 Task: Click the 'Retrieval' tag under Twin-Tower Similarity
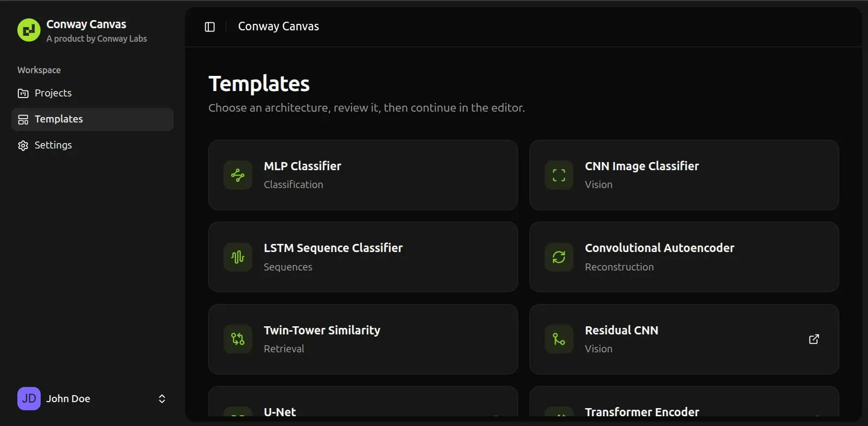[x=284, y=349]
